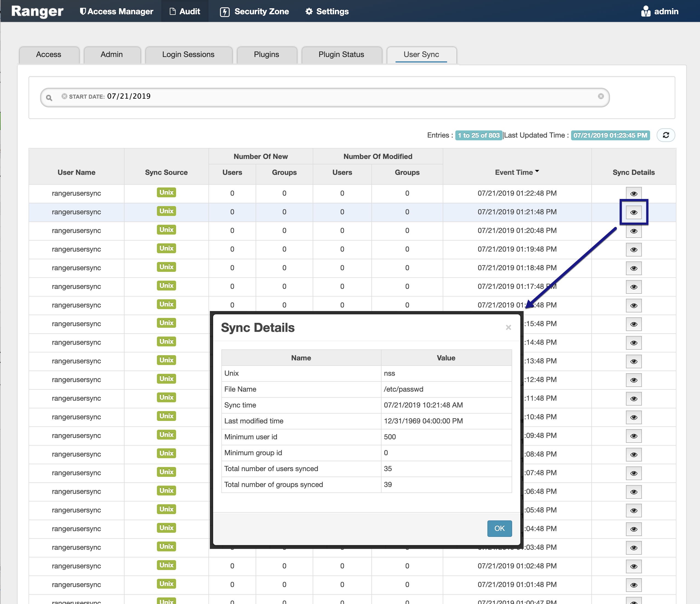Click the '1 to 25 of 803' entries badge
The width and height of the screenshot is (700, 604).
click(478, 135)
